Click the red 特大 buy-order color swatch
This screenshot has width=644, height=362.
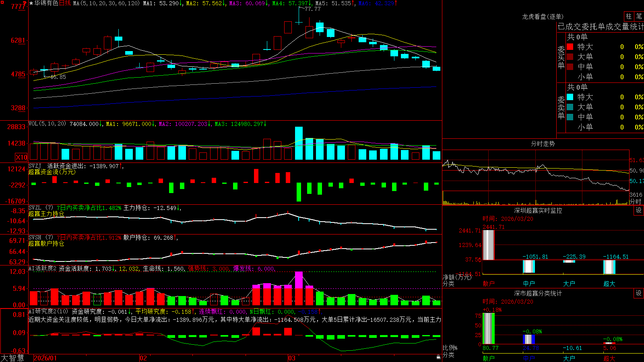pos(570,47)
